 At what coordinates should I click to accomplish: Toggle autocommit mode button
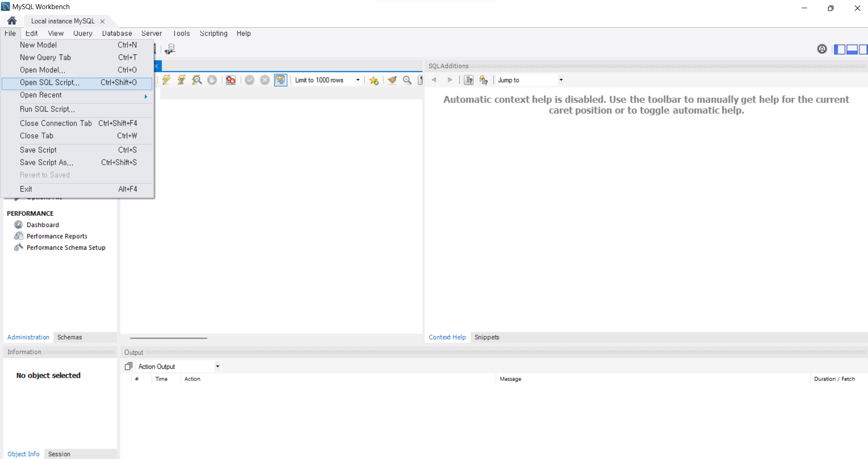tap(281, 80)
